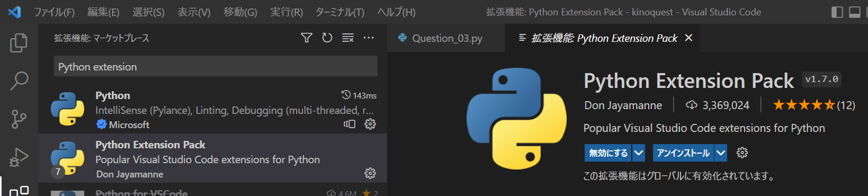Open the 編集(E) menu
868x196 pixels.
[103, 12]
